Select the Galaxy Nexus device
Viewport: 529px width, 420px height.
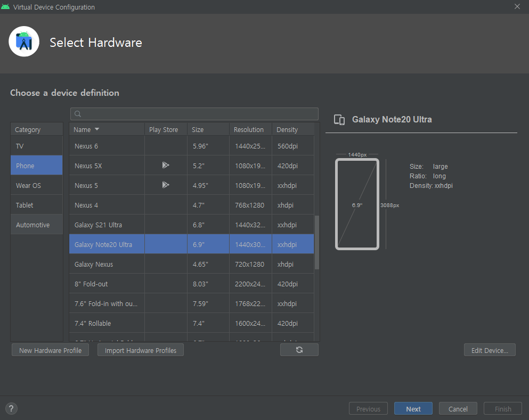191,264
